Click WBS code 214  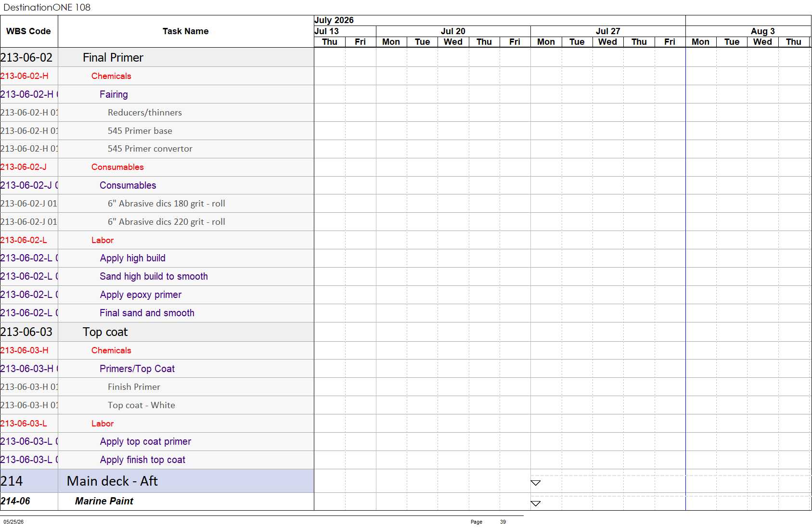[12, 481]
